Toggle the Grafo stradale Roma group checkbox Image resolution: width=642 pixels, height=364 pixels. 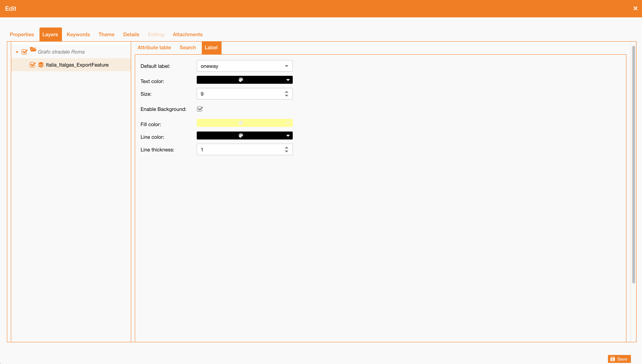tap(24, 52)
